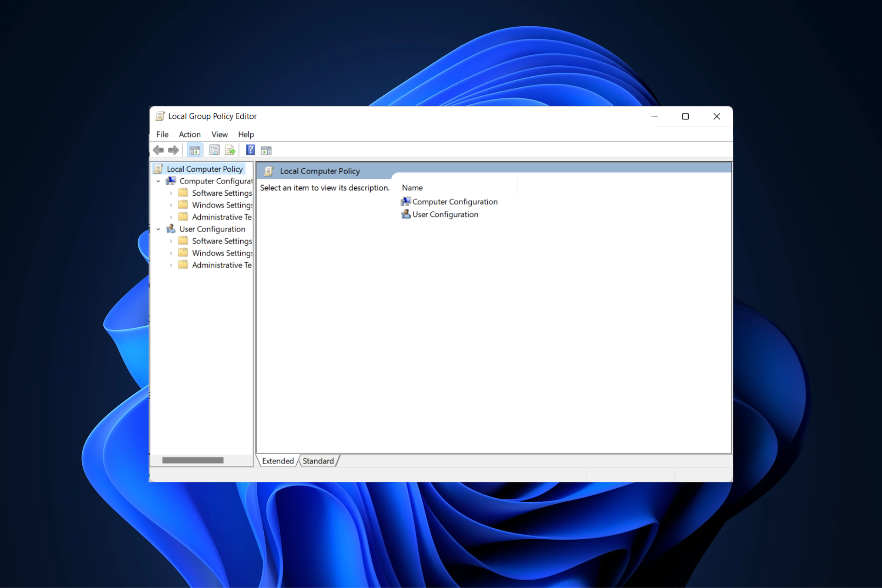Click the Local Computer Policy tree root icon
882x588 pixels.
[158, 169]
